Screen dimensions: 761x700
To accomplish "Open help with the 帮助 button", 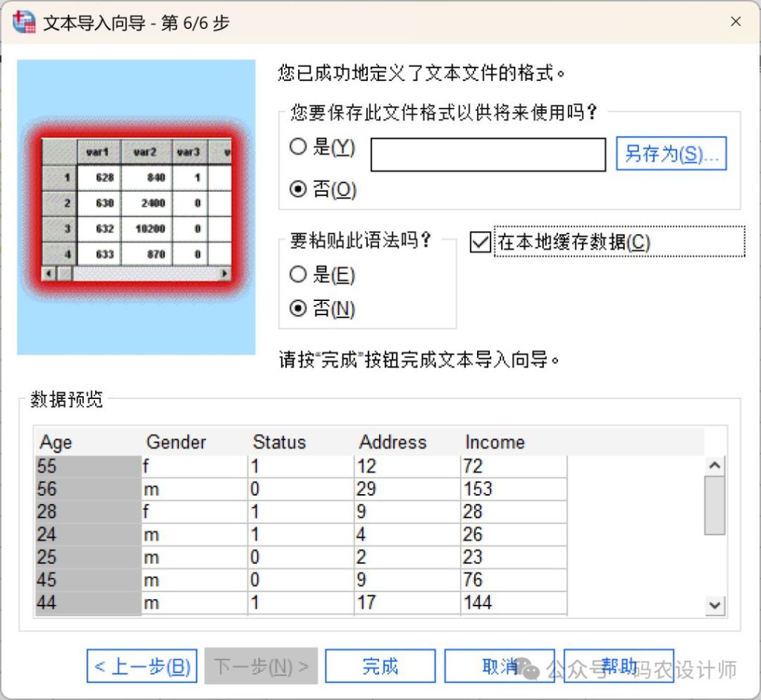I will click(x=618, y=667).
